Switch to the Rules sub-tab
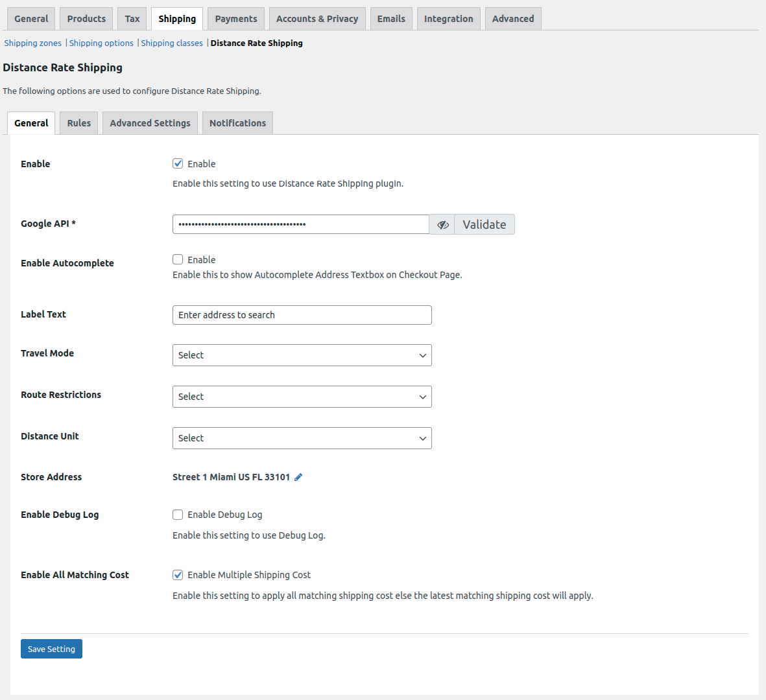The height and width of the screenshot is (700, 766). tap(79, 123)
